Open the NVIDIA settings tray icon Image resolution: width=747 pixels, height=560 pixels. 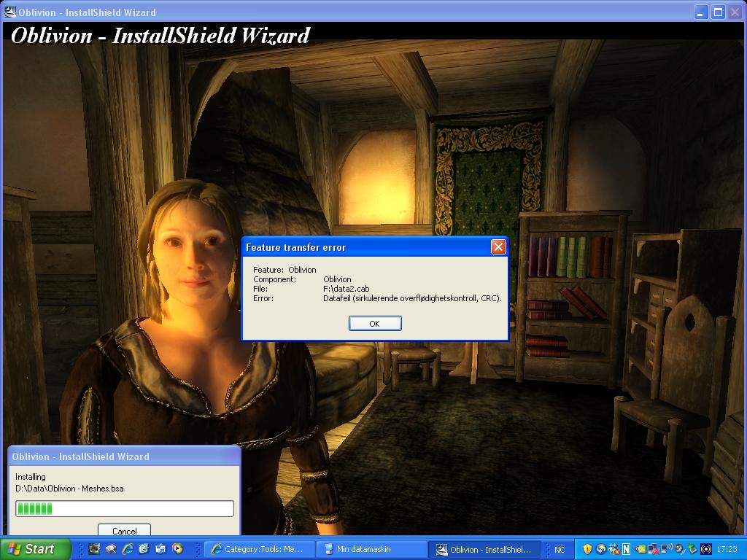coord(640,549)
